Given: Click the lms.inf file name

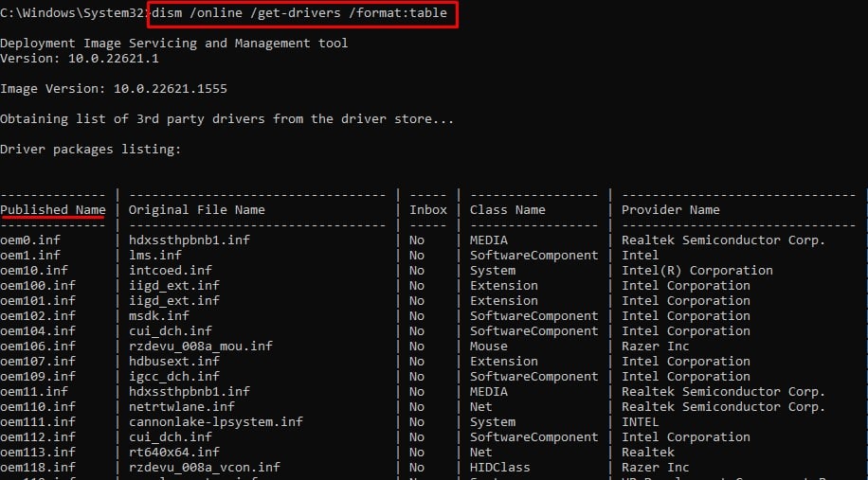Looking at the screenshot, I should (155, 256).
